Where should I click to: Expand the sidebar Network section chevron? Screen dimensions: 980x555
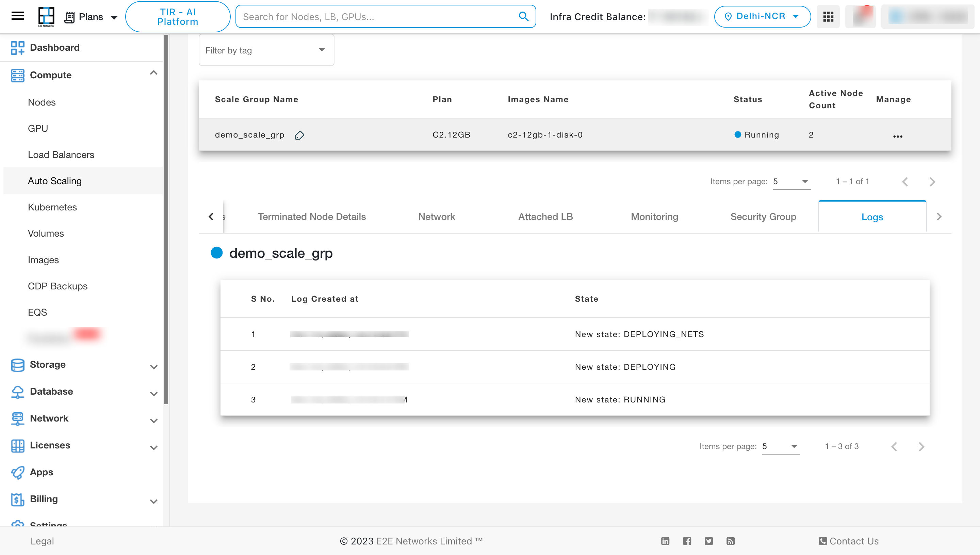153,421
